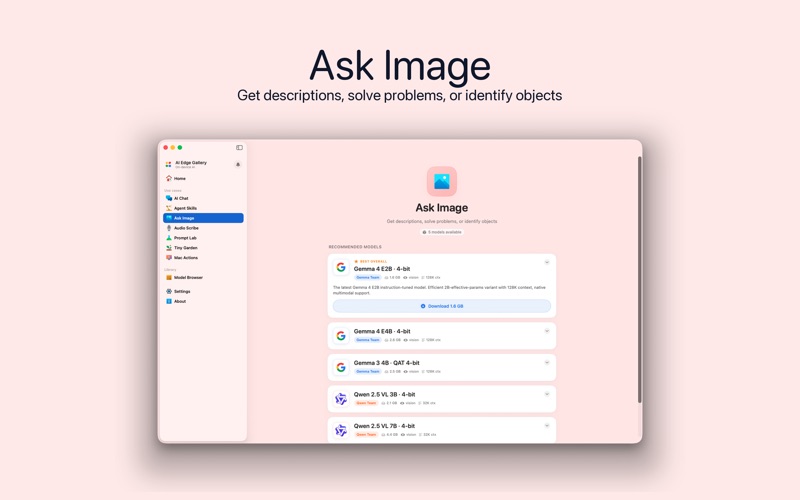Viewport: 800px width, 500px height.
Task: Click the Google logo on Gemma 4 E2B
Action: [x=341, y=267]
